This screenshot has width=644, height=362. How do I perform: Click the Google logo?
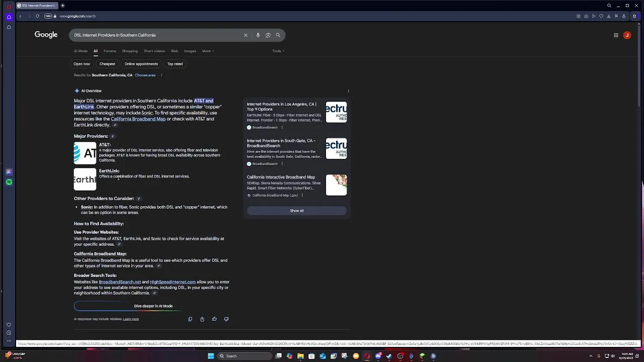(46, 35)
